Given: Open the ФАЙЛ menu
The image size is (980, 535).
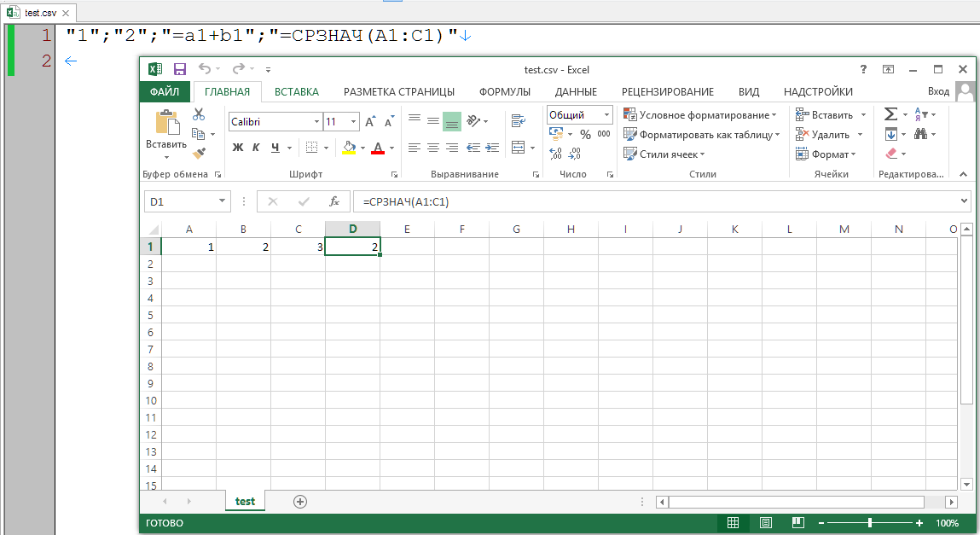Looking at the screenshot, I should (165, 92).
